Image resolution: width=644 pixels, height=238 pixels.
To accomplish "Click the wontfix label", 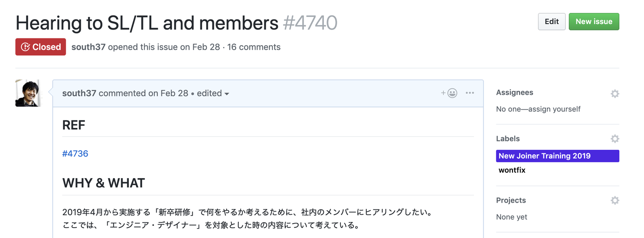I will click(512, 170).
